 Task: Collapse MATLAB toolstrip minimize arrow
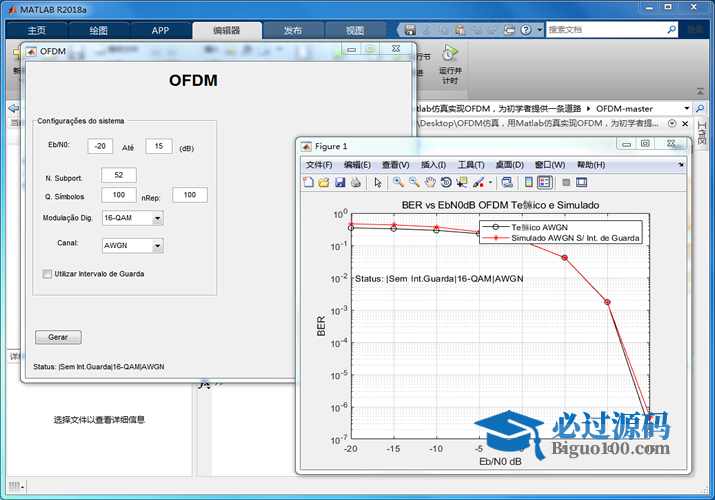pyautogui.click(x=700, y=92)
